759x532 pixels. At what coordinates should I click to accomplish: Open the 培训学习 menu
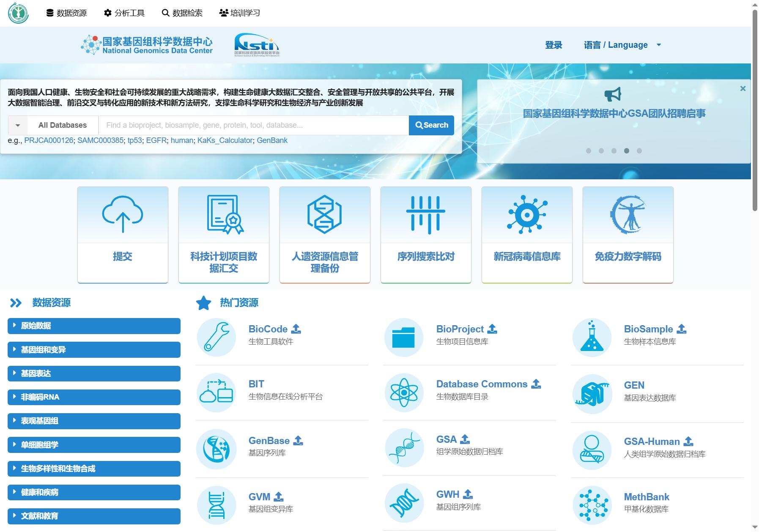coord(240,13)
